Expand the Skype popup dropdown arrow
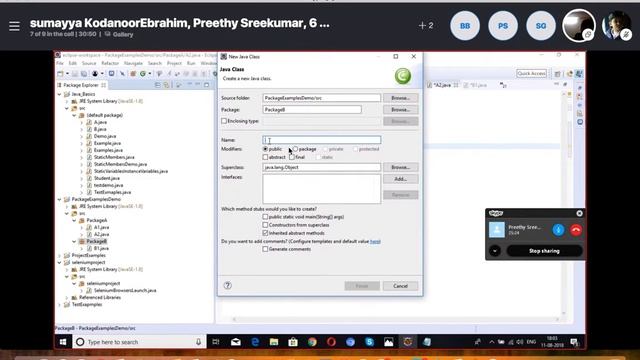The image size is (640, 360). 495,251
